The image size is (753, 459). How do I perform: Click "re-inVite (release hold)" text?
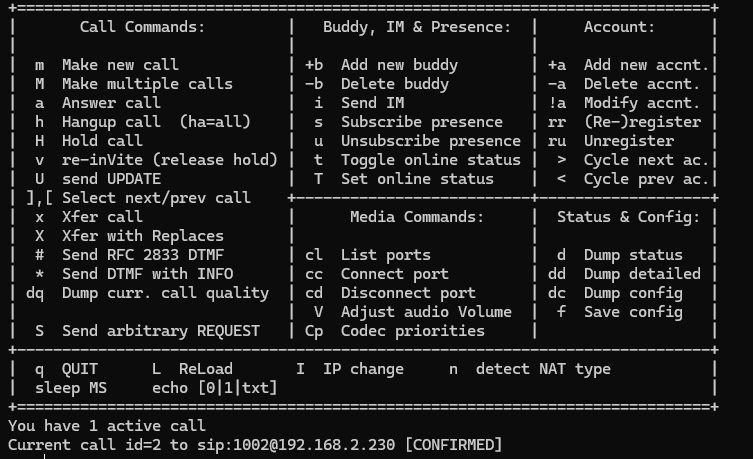coord(169,160)
